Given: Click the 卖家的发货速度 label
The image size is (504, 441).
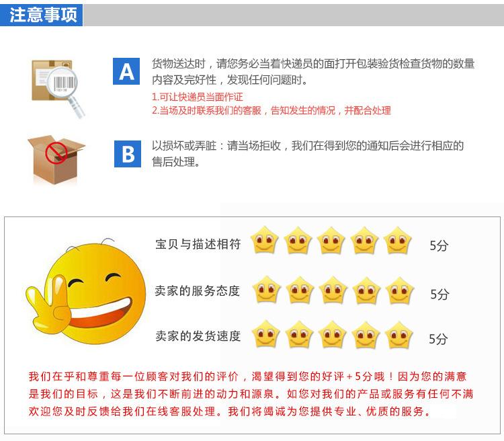Looking at the screenshot, I should 198,336.
